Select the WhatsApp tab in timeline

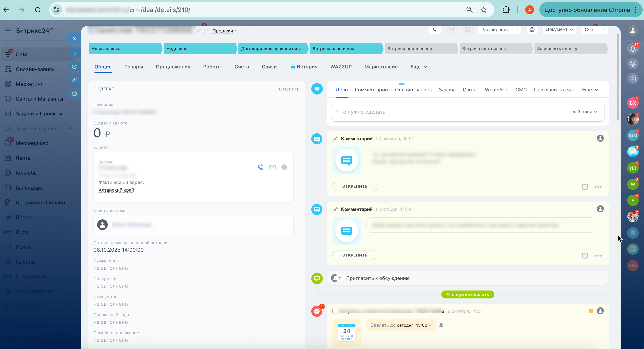(497, 90)
